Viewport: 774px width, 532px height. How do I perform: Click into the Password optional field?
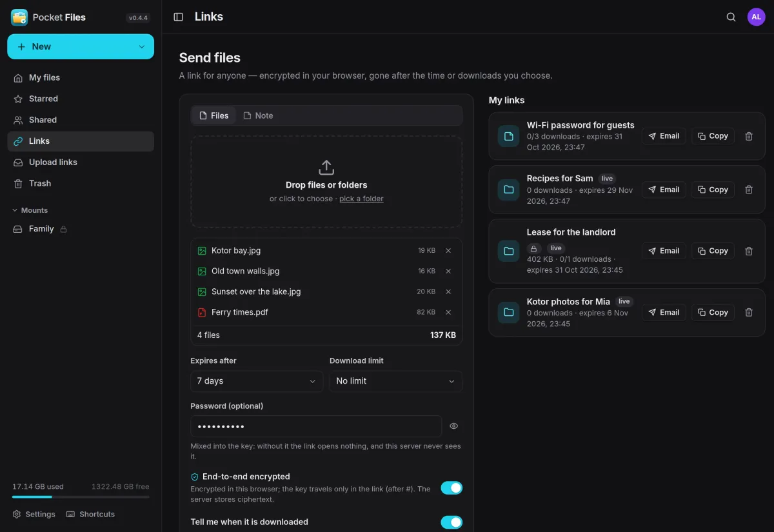coord(316,426)
